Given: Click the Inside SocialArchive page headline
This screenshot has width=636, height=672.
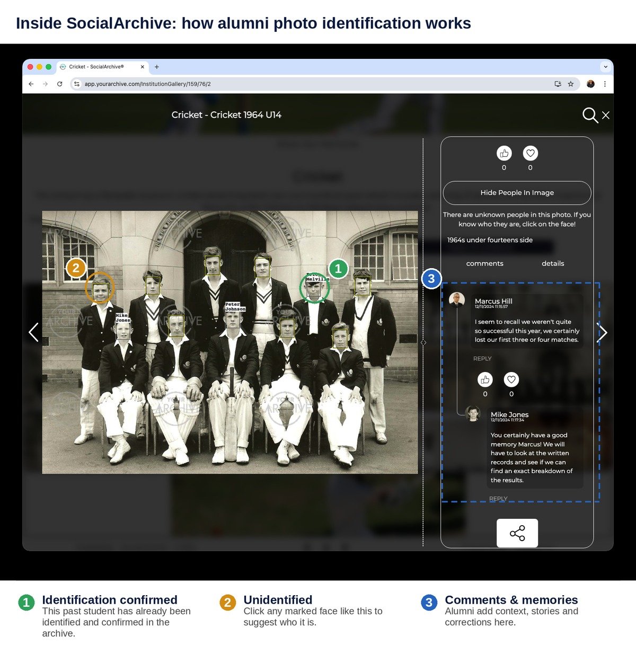Looking at the screenshot, I should tap(243, 23).
